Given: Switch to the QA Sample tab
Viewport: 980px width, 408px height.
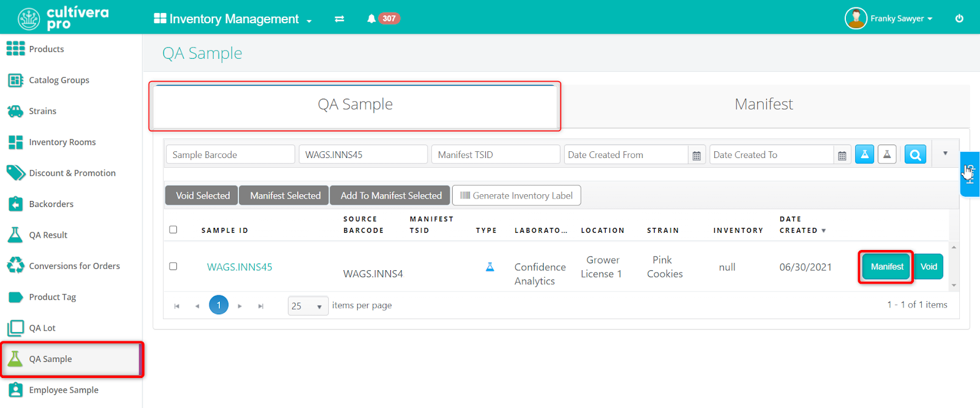Looking at the screenshot, I should tap(355, 105).
